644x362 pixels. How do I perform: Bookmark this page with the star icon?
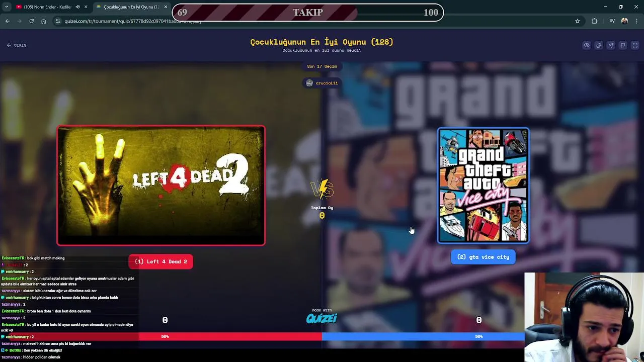pyautogui.click(x=578, y=21)
